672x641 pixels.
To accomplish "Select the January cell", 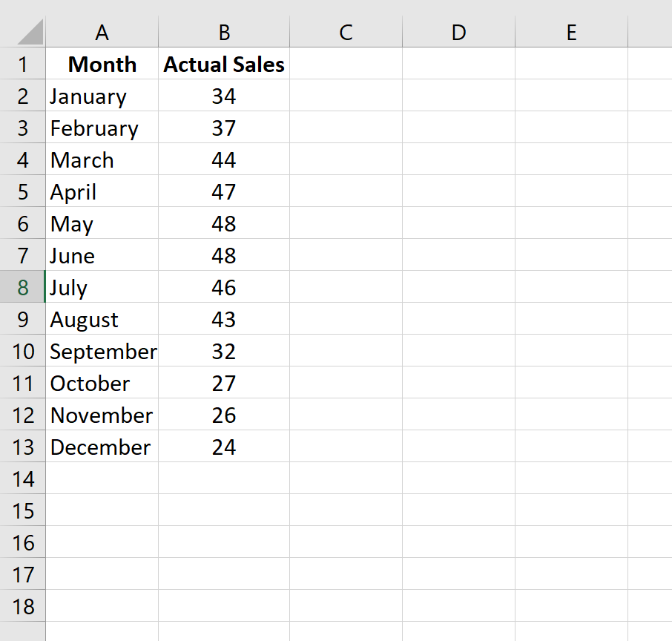I will pos(102,96).
